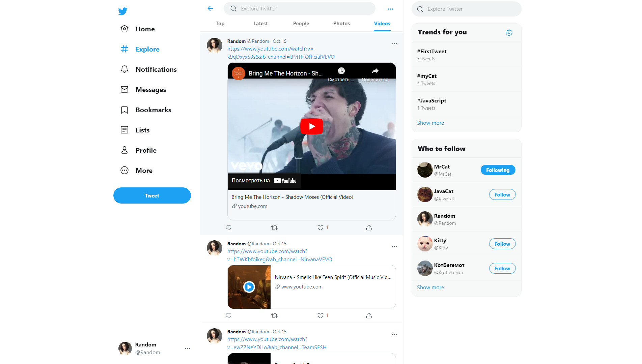Image resolution: width=642 pixels, height=364 pixels.
Task: Open JavaCat profile picture
Action: pyautogui.click(x=425, y=195)
